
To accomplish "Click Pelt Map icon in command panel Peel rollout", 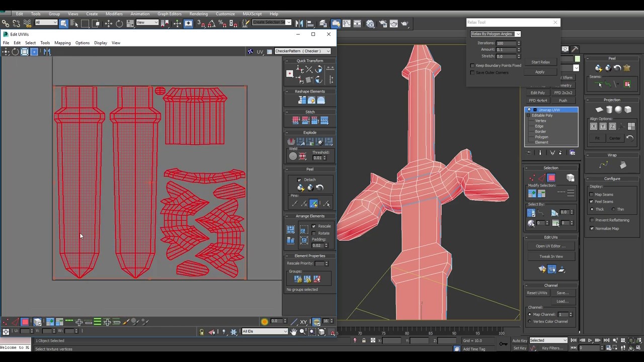I will (627, 68).
